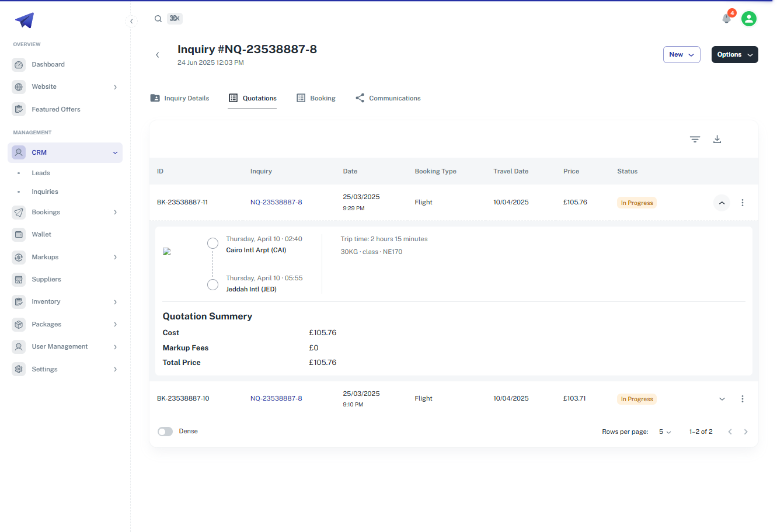Image resolution: width=777 pixels, height=532 pixels.
Task: Expand the BK-23538887-10 row details
Action: (722, 399)
